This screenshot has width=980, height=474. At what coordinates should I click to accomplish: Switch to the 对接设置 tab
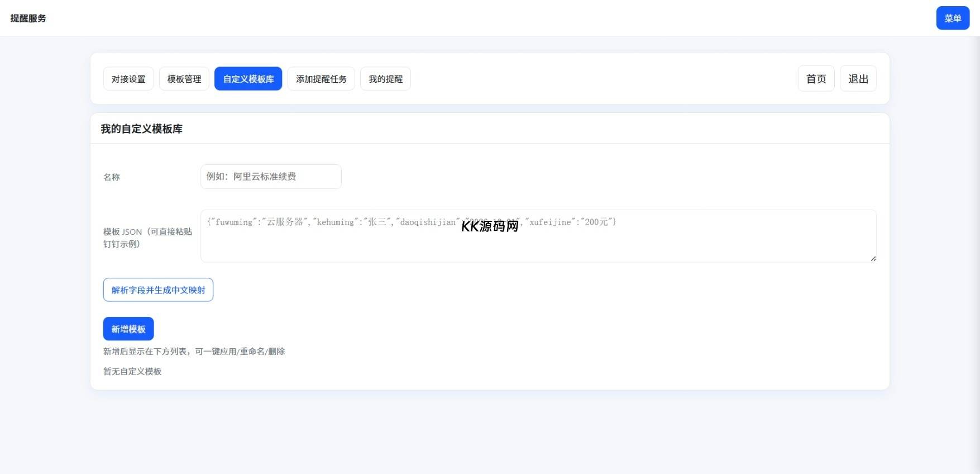(128, 79)
